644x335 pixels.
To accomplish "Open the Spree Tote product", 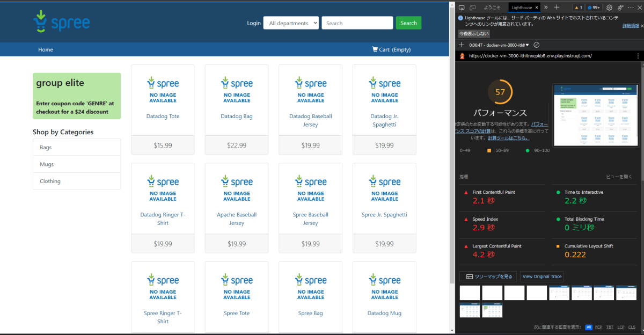I will coord(237,313).
